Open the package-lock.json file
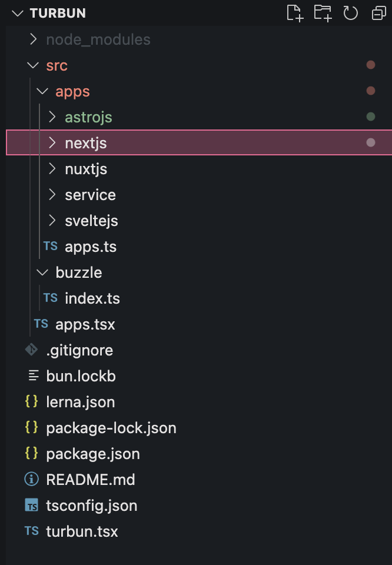The width and height of the screenshot is (392, 565). 111,428
